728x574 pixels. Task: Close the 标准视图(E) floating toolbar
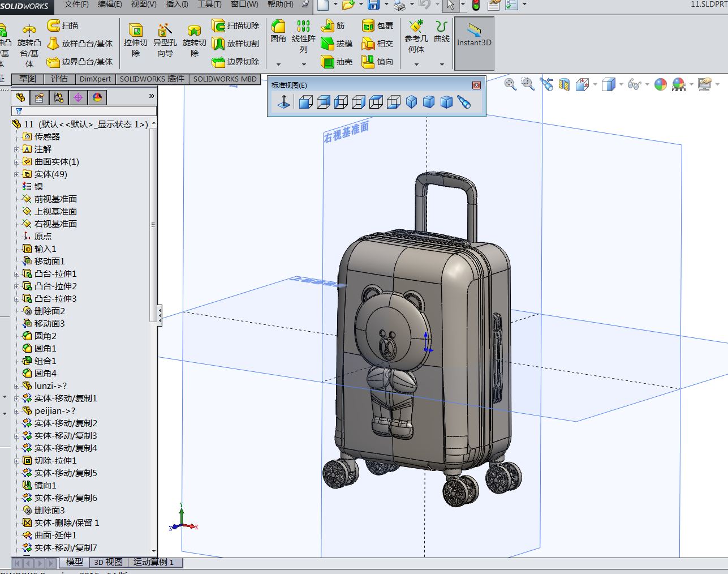pyautogui.click(x=476, y=85)
